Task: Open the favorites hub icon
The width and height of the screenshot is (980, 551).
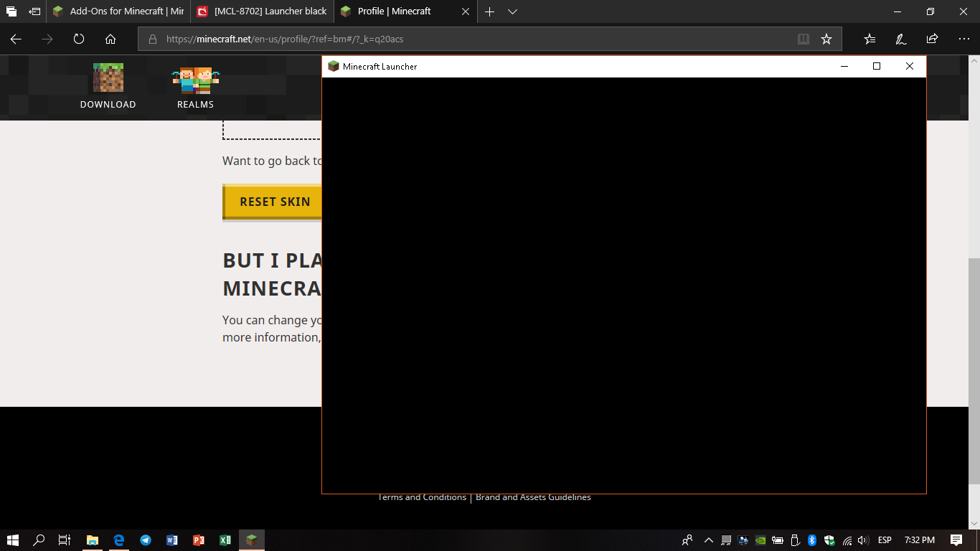Action: (x=870, y=39)
